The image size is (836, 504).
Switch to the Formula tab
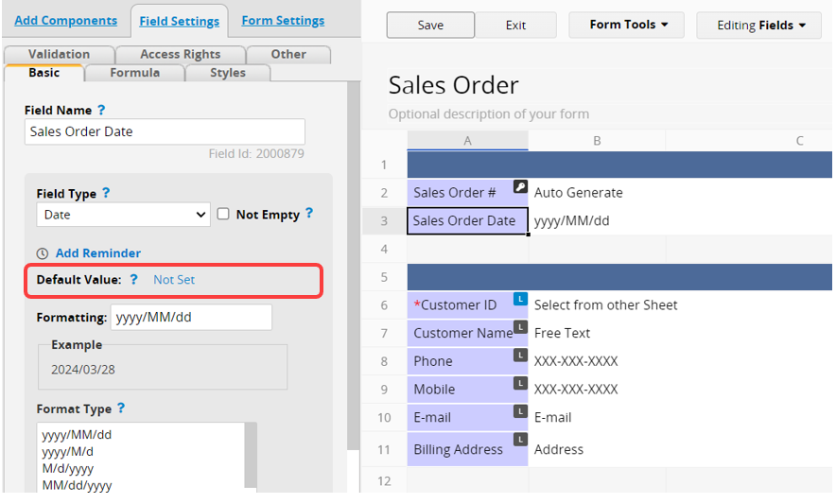click(x=135, y=73)
